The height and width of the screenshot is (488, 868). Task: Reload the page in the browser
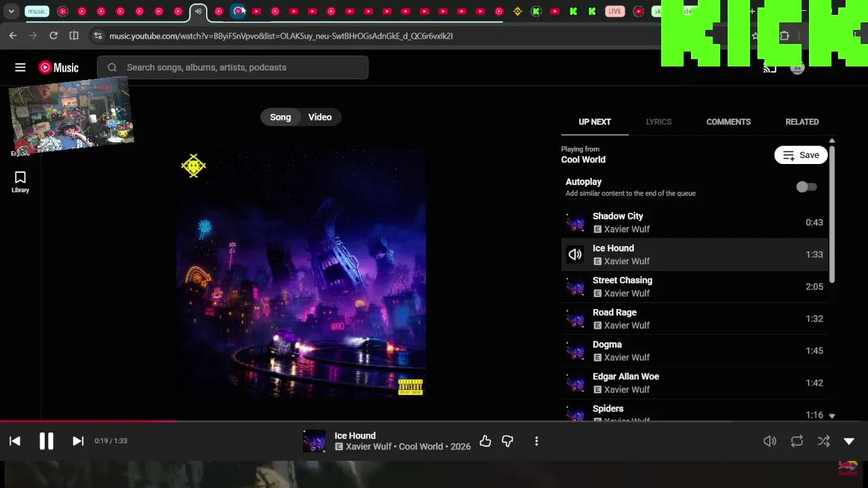click(x=54, y=35)
